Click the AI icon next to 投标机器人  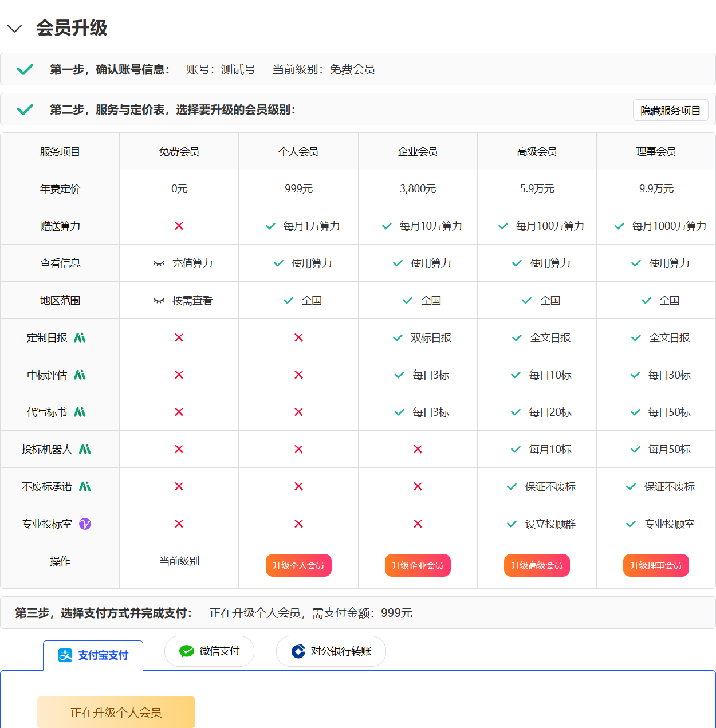tap(85, 450)
